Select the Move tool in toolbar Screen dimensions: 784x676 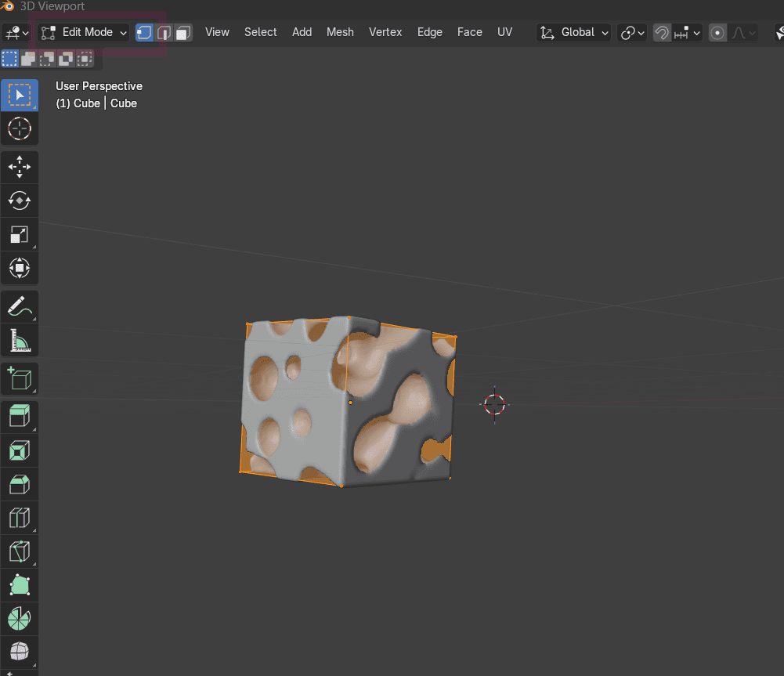click(x=20, y=167)
